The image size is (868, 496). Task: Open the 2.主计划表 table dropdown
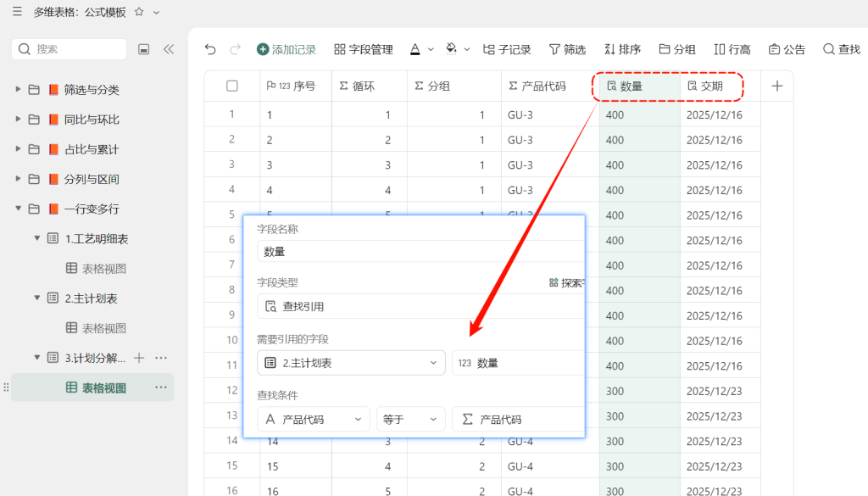click(x=351, y=363)
